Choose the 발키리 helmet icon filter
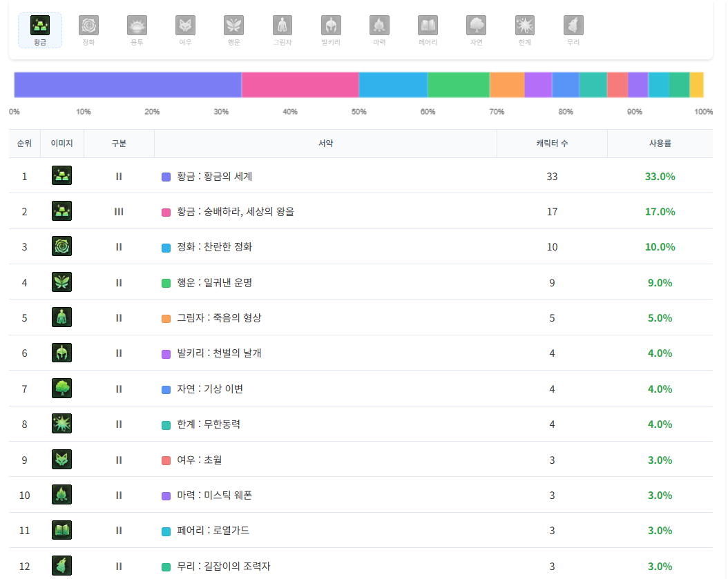The width and height of the screenshot is (728, 579). tap(331, 26)
